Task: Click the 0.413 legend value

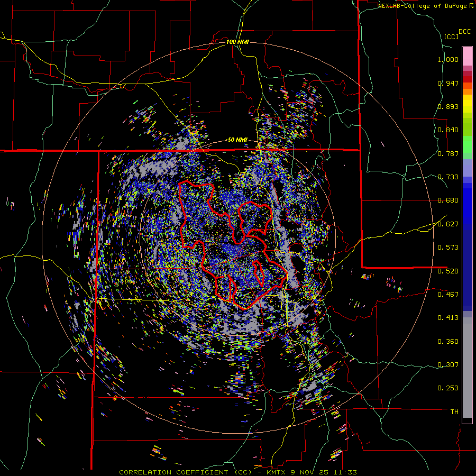Action: coord(448,318)
